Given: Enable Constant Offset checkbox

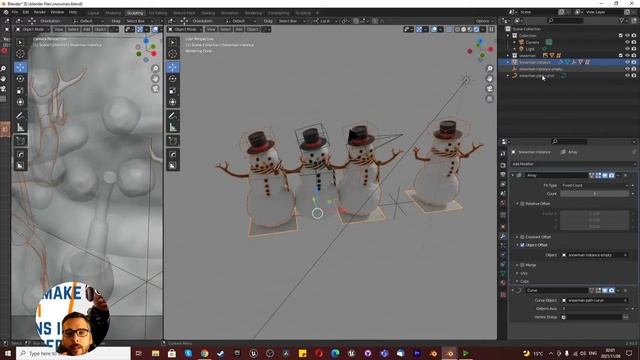Looking at the screenshot, I should coord(522,237).
